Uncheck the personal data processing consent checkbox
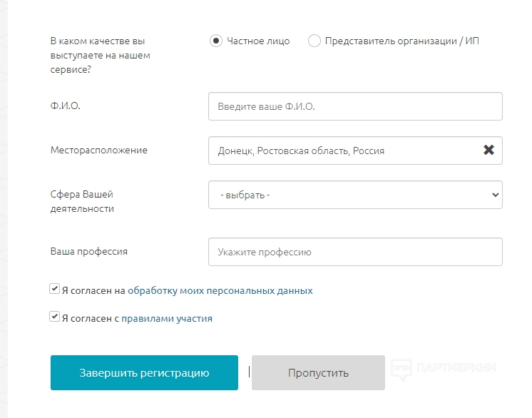The width and height of the screenshot is (532, 418). (x=54, y=289)
